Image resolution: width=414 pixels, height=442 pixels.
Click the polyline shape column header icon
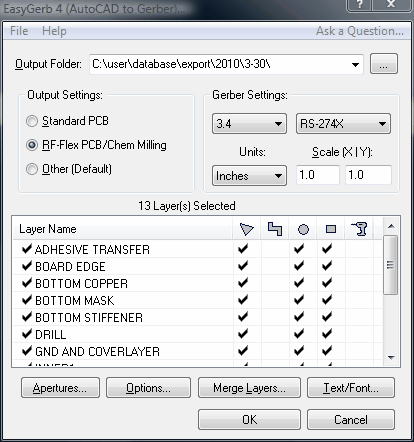275,229
